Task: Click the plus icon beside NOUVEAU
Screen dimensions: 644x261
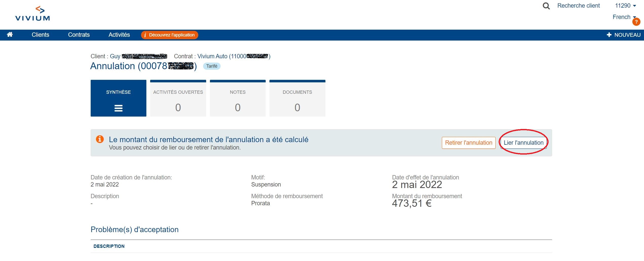Action: tap(609, 35)
